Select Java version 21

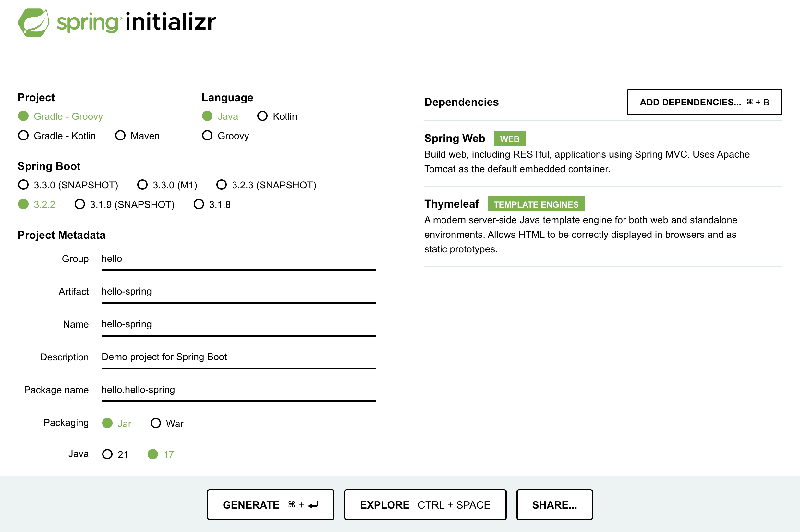[107, 454]
